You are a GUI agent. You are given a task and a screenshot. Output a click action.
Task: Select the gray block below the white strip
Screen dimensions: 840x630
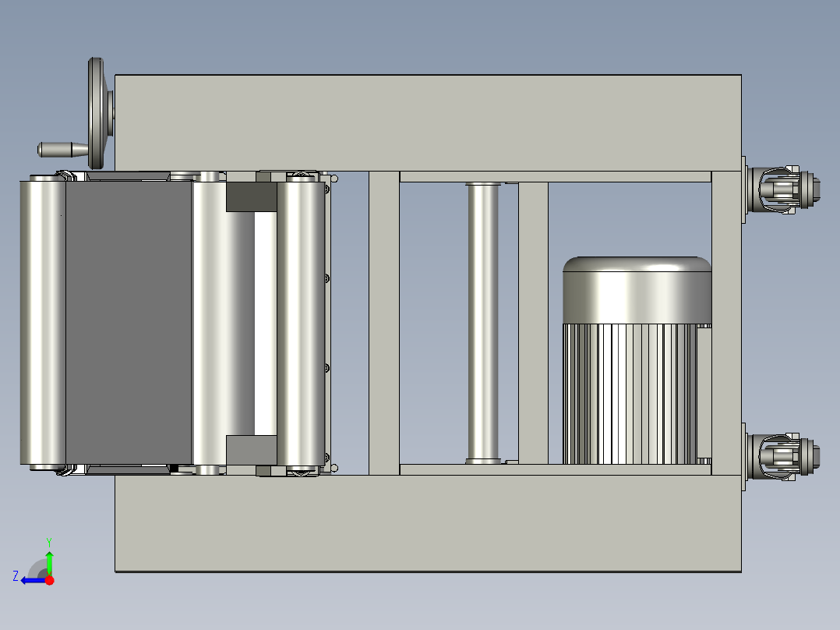251,450
